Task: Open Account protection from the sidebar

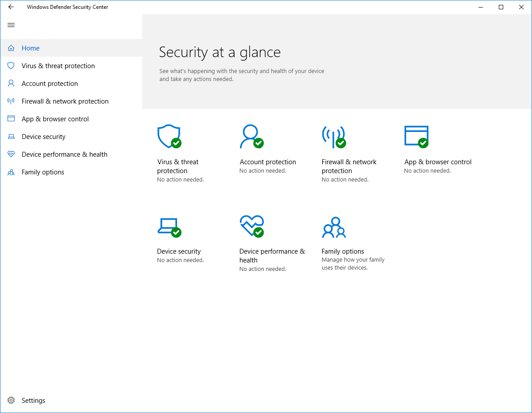Action: 50,84
